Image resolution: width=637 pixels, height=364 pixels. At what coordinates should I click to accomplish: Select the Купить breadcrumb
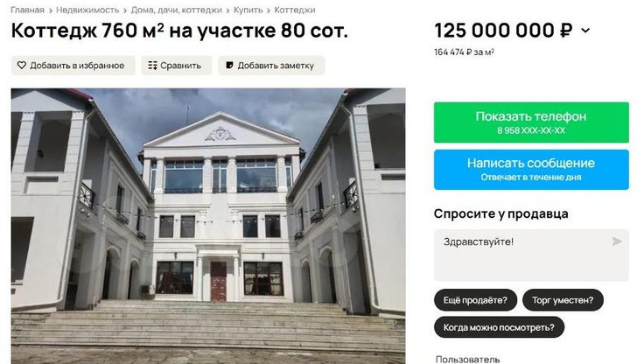[x=248, y=10]
